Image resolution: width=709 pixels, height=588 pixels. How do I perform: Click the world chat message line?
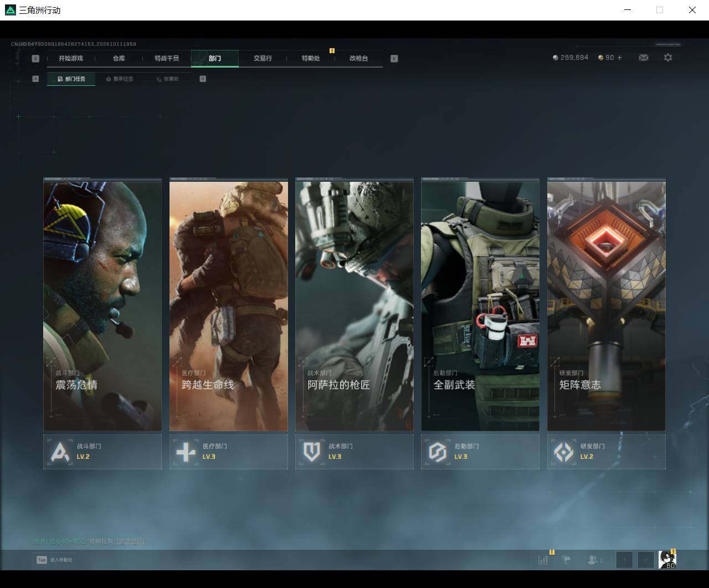(x=89, y=541)
